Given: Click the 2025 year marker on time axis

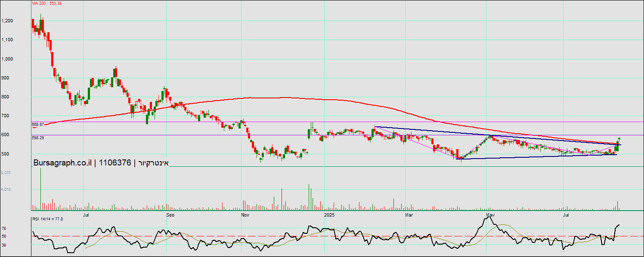Looking at the screenshot, I should (x=329, y=214).
